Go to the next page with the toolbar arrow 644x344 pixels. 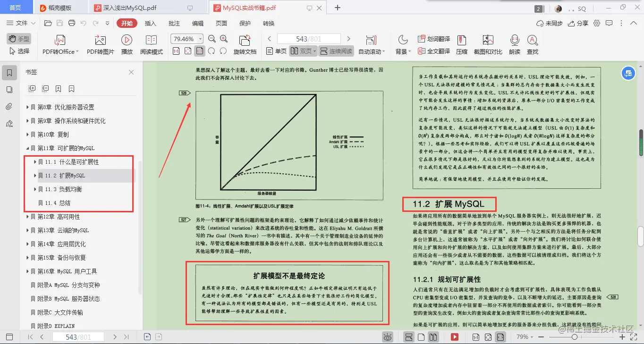coord(349,39)
